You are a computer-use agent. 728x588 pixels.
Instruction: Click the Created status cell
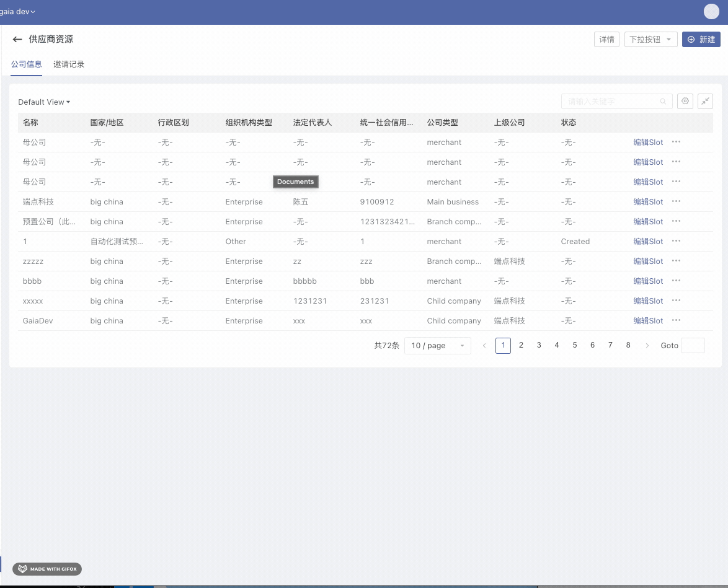pos(575,241)
